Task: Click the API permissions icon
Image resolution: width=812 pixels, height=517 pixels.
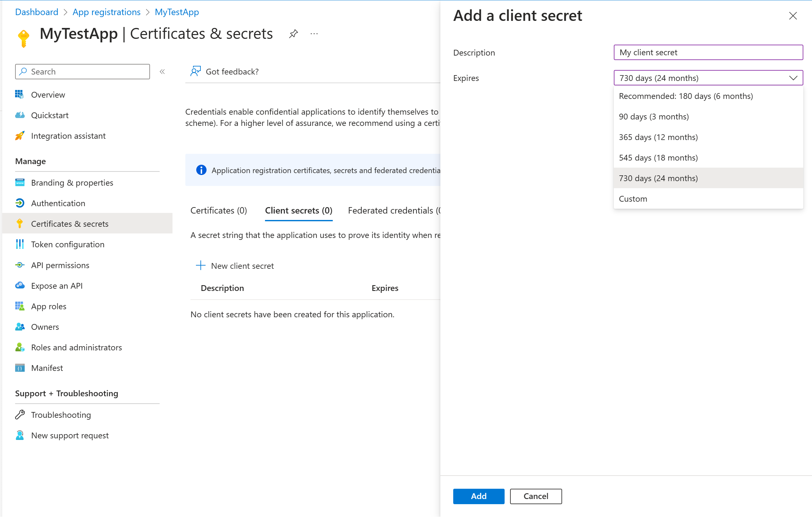Action: (x=20, y=265)
